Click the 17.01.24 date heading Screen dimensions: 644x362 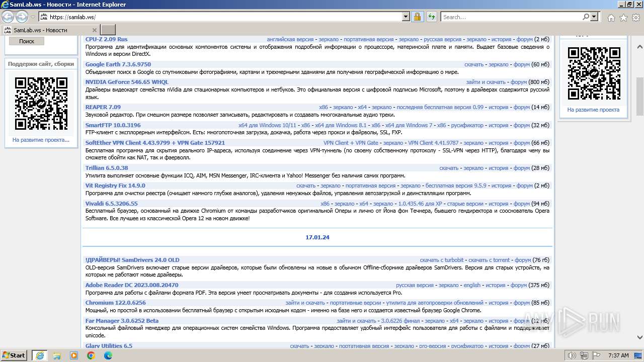(317, 237)
